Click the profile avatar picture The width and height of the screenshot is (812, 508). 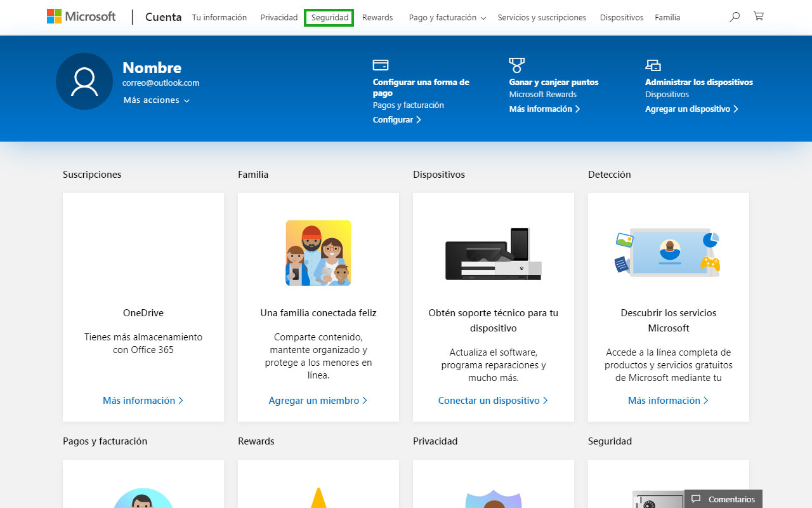point(84,81)
